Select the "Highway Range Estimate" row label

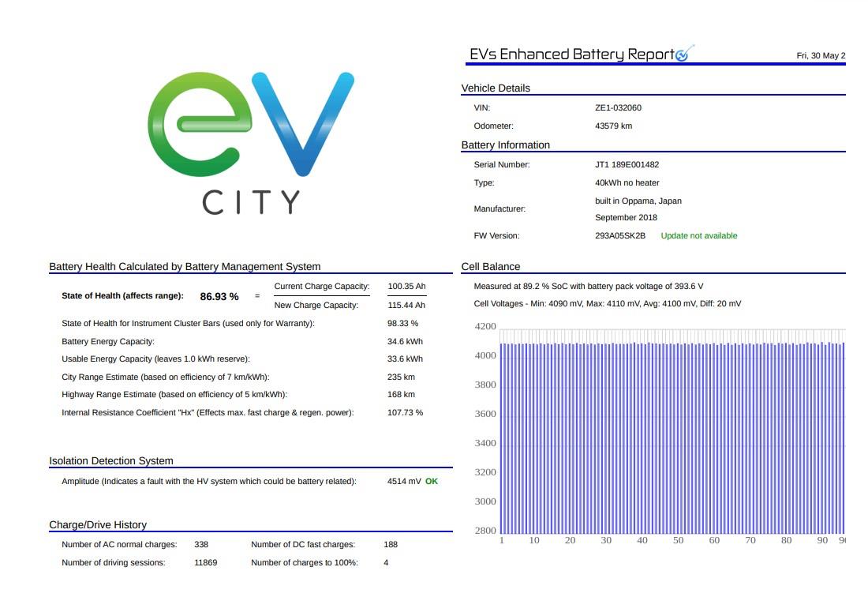[x=174, y=394]
